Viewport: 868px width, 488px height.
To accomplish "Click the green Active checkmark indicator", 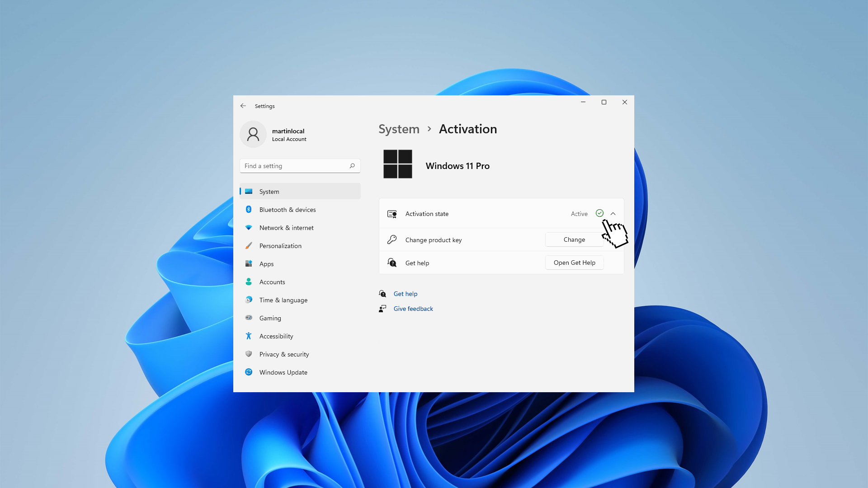I will [x=599, y=213].
